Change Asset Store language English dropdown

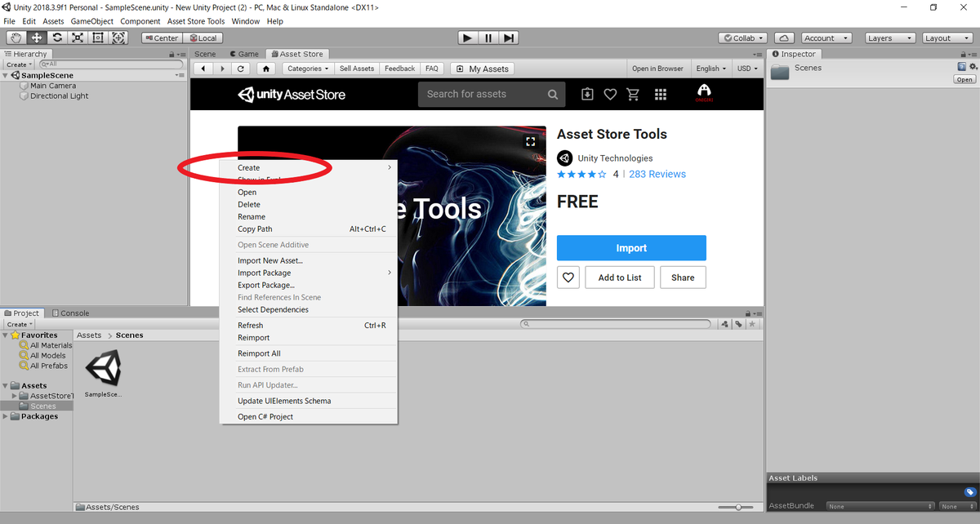pos(712,69)
